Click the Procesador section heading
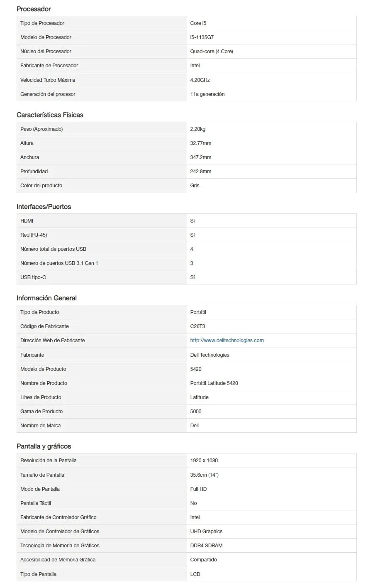This screenshot has height=588, width=373. pyautogui.click(x=34, y=9)
